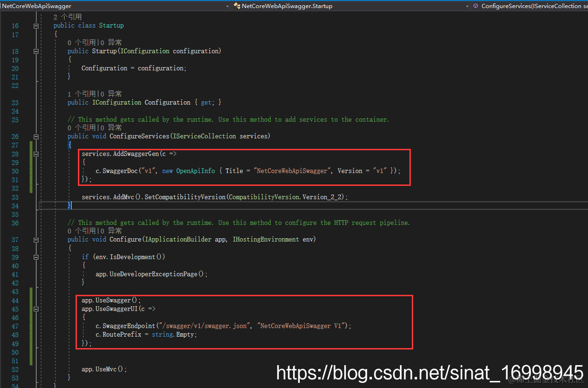Image resolution: width=588 pixels, height=388 pixels.
Task: Collapse the ConfigureServices method at line 26
Action: [36, 136]
